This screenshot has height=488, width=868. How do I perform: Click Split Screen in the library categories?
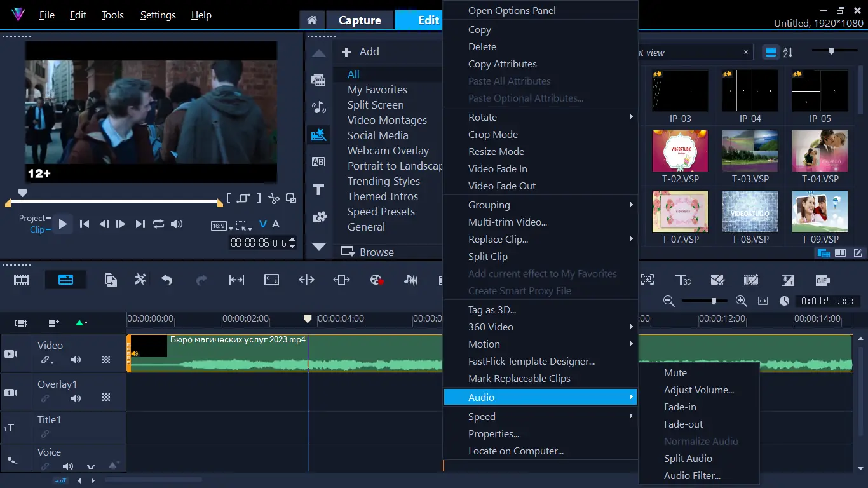pos(376,104)
